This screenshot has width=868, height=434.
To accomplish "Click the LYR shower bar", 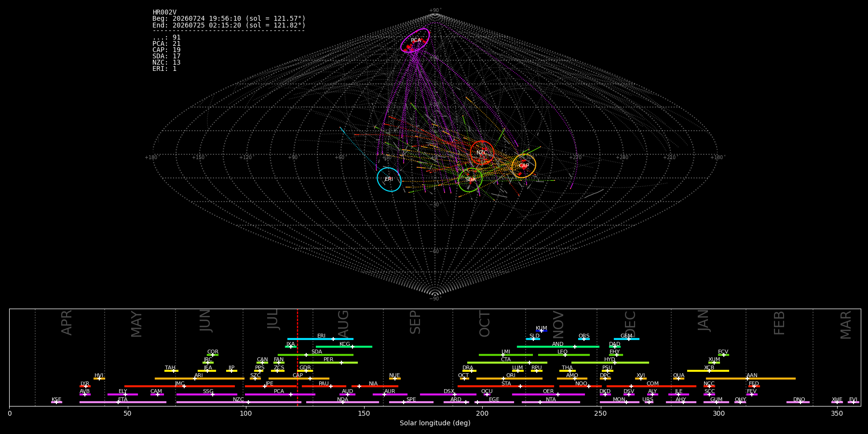I will 85,386.
